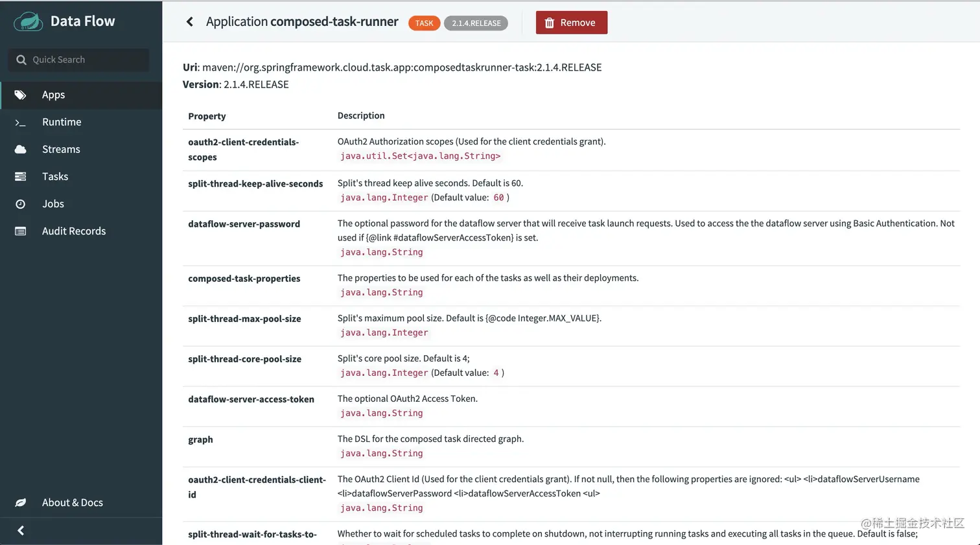The image size is (980, 545).
Task: Select the split-thread-max-pool-size property name
Action: (244, 319)
